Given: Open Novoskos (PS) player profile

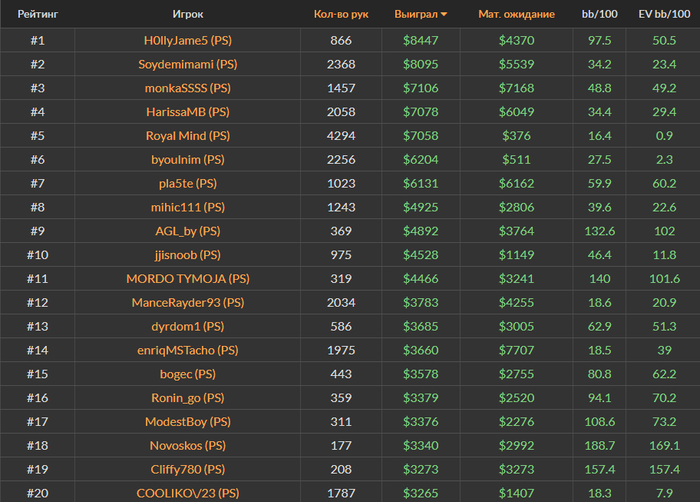Looking at the screenshot, I should (x=188, y=446).
